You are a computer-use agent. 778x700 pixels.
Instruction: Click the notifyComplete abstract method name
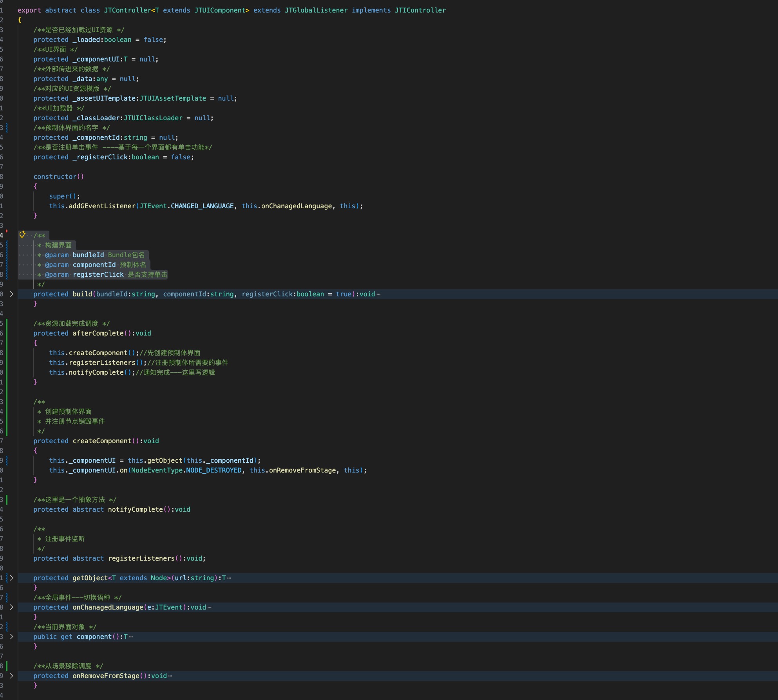point(135,509)
